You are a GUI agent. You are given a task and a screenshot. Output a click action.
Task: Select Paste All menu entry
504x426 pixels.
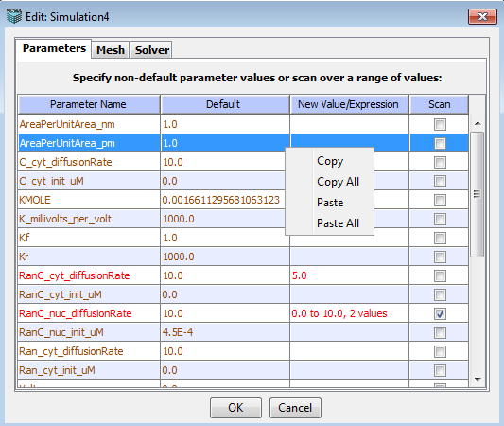tap(338, 223)
